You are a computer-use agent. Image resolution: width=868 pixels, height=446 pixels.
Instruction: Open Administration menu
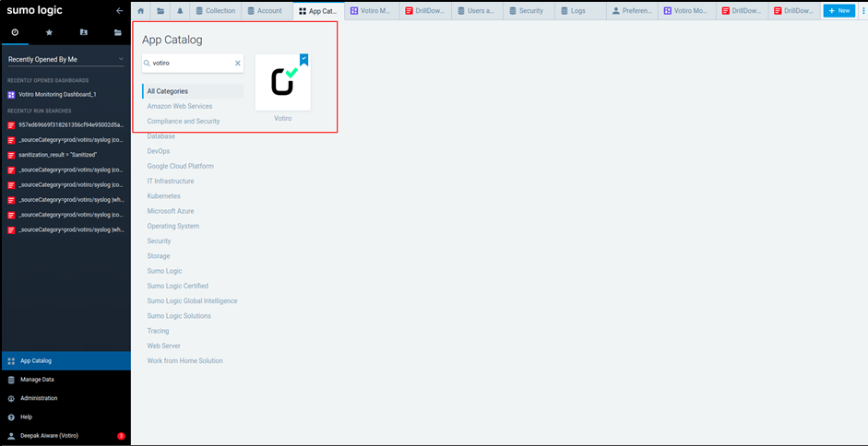click(x=65, y=398)
